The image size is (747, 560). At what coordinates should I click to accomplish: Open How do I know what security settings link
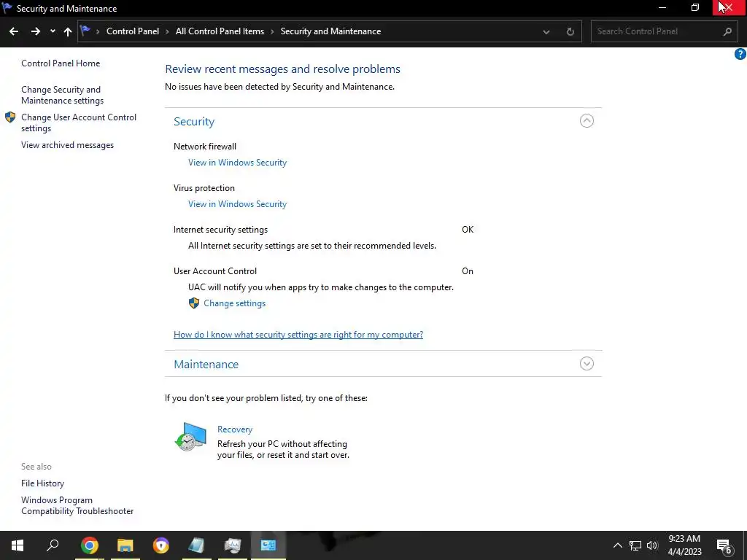pos(298,335)
